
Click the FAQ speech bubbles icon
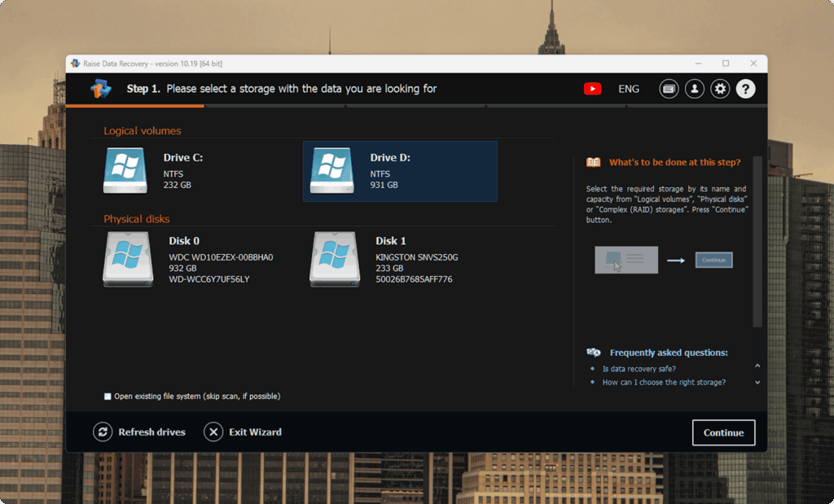coord(594,353)
